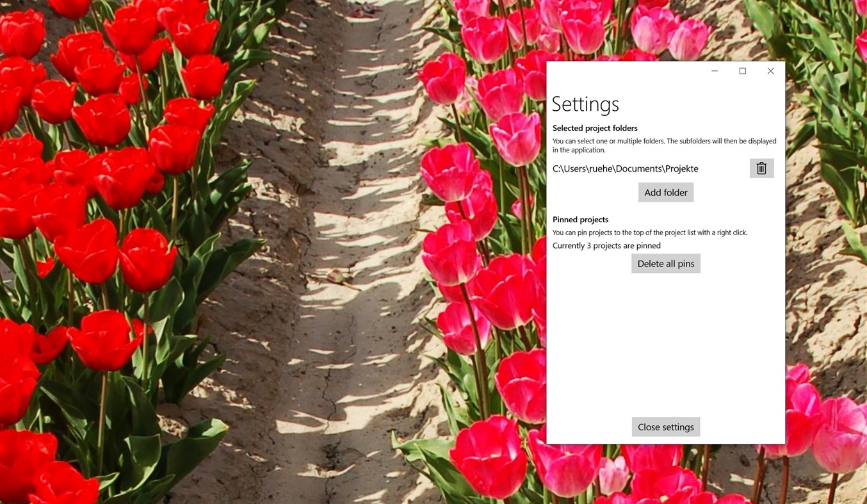Click the Close settings button
867x504 pixels.
click(665, 427)
